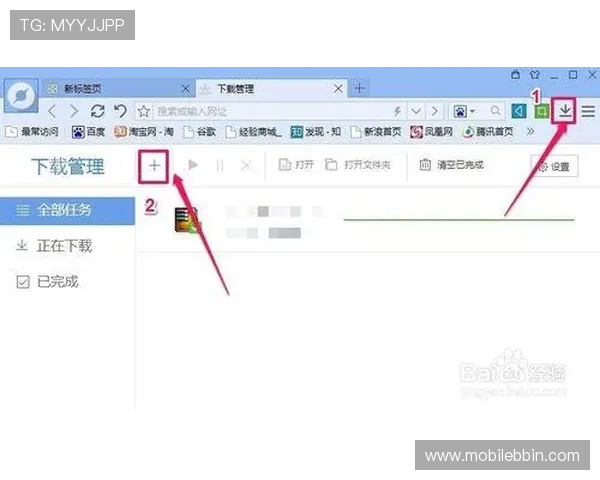Open the 发现 - 知 bookmark

316,132
